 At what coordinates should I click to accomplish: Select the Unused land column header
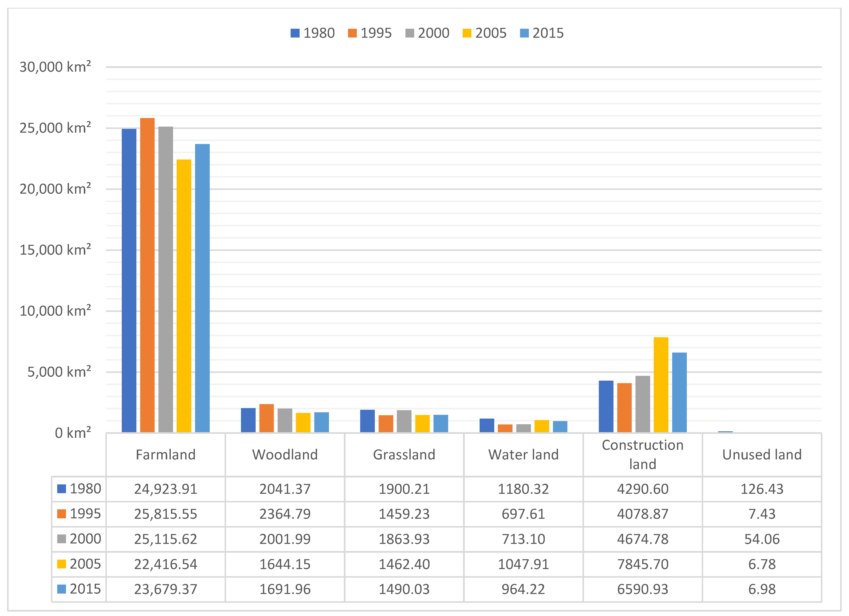762,455
